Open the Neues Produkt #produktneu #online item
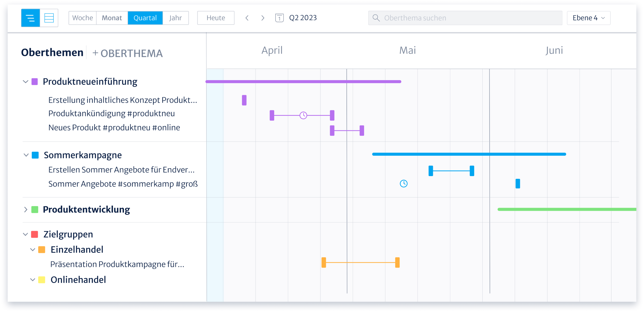644x312 pixels. click(x=114, y=128)
